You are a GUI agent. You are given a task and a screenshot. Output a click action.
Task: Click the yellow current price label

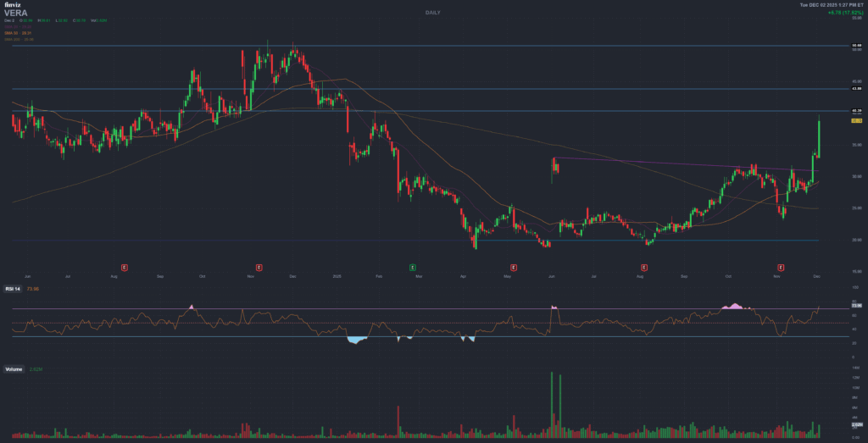click(x=856, y=121)
